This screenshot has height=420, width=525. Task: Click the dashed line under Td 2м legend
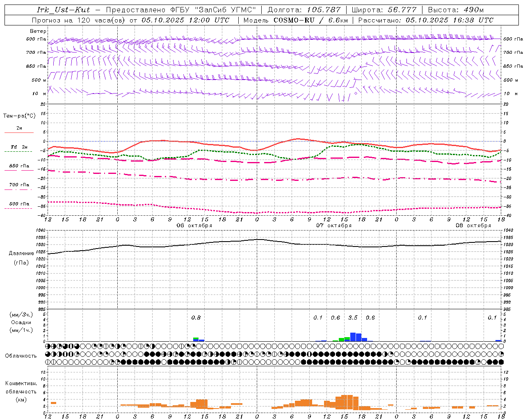click(x=19, y=151)
